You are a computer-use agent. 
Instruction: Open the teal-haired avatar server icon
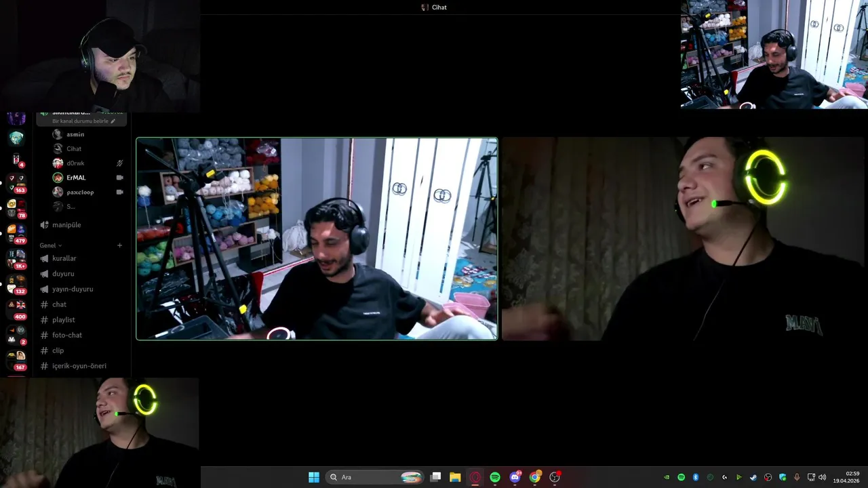tap(16, 138)
